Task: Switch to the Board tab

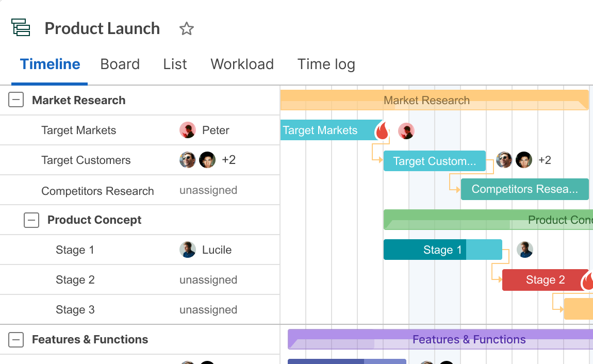Action: (120, 64)
